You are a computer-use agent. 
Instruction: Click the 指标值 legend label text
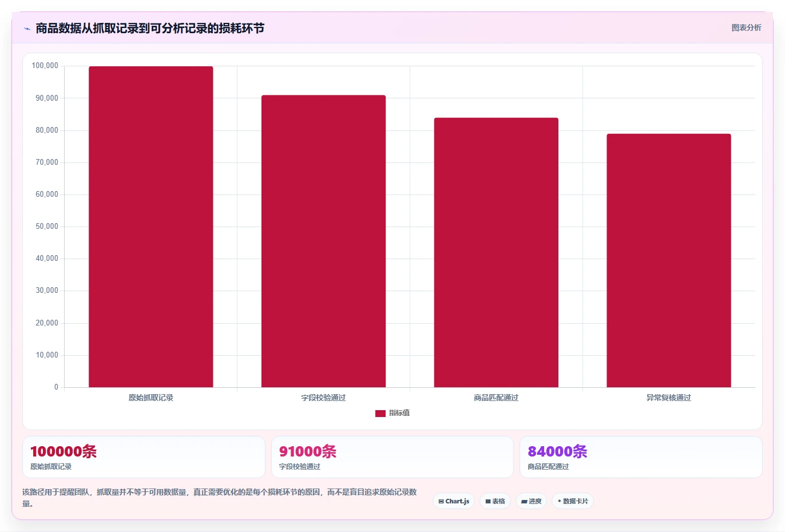pos(399,413)
